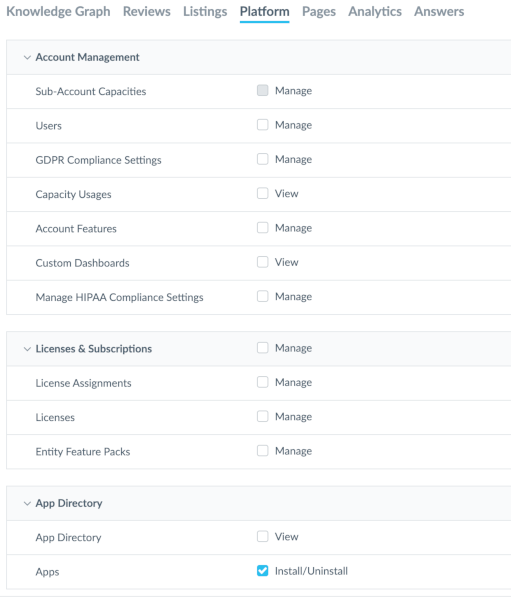Collapse the App Directory section chevron
The image size is (511, 598).
(27, 503)
